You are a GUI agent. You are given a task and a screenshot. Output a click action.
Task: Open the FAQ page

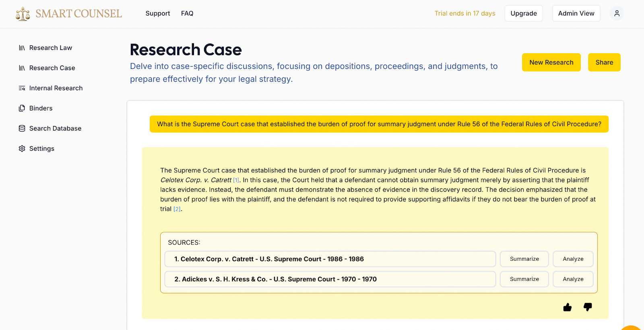(187, 13)
